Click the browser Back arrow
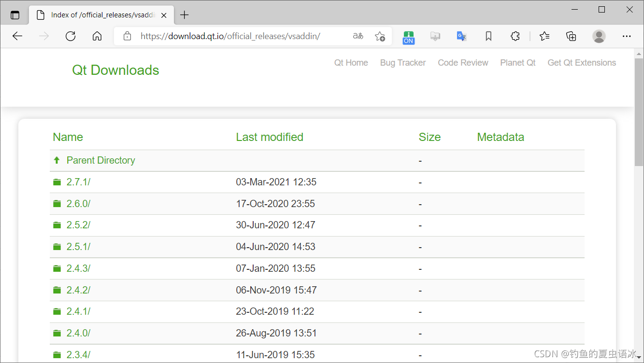This screenshot has width=644, height=363. (17, 36)
